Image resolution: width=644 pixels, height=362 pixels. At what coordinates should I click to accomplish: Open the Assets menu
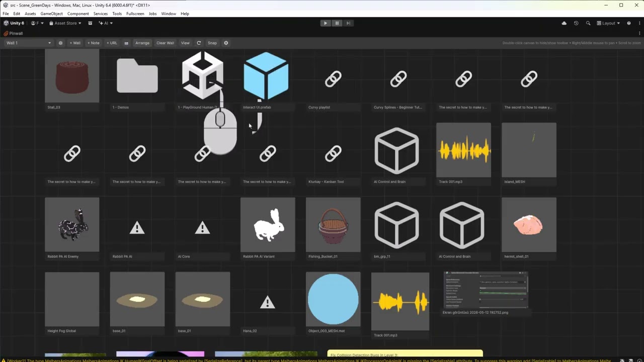[30, 14]
